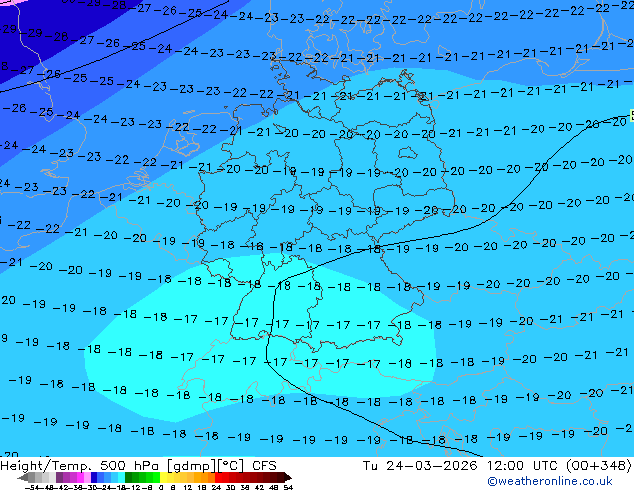Click the forecast offset '(00+348)'
Screen dimensions: 634x490
pyautogui.click(x=598, y=466)
